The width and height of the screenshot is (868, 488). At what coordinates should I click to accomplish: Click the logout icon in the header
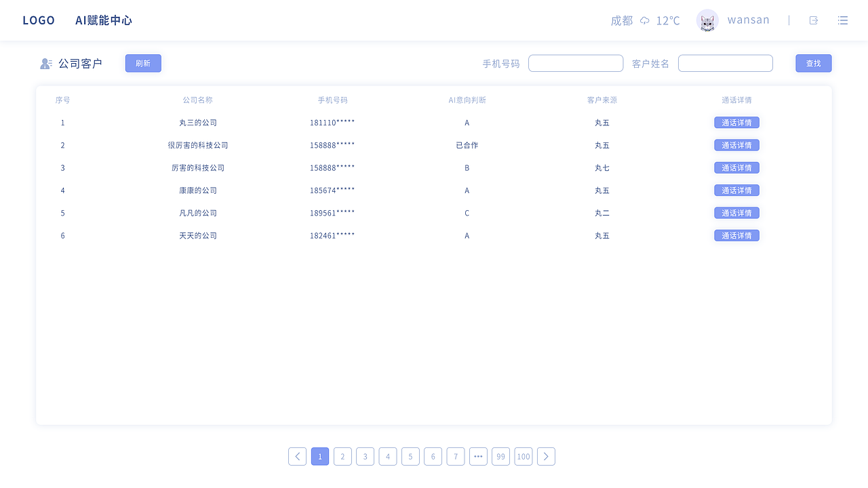[813, 20]
